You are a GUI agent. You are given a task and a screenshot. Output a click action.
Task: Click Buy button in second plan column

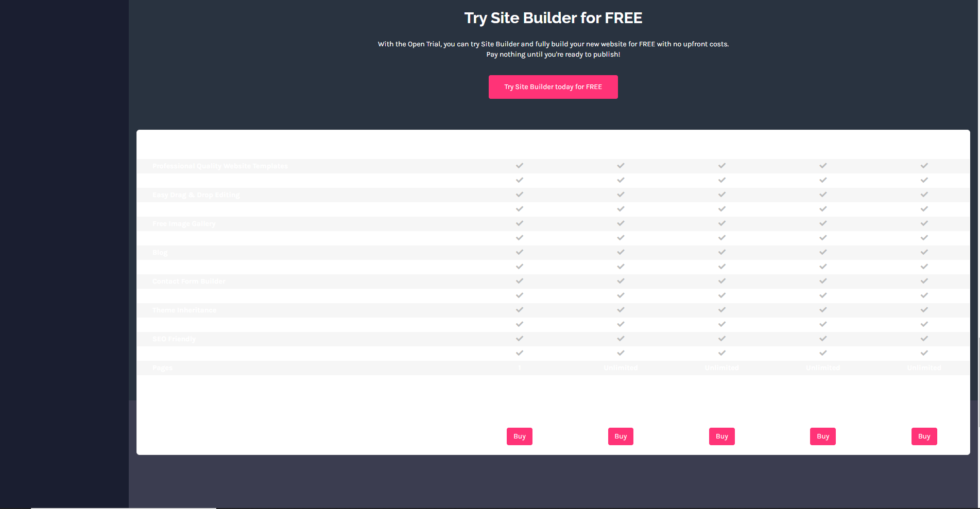point(621,436)
